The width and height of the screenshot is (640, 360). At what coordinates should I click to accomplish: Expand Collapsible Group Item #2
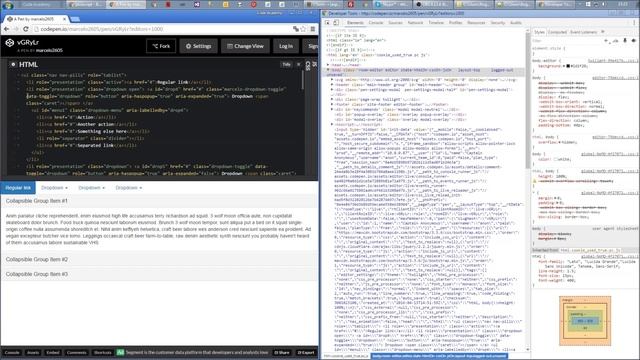coord(37,259)
